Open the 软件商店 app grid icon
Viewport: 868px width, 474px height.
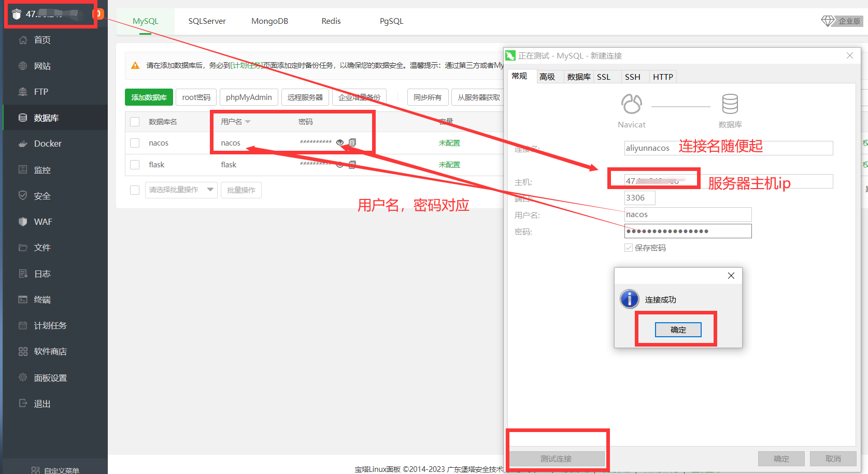coord(23,351)
